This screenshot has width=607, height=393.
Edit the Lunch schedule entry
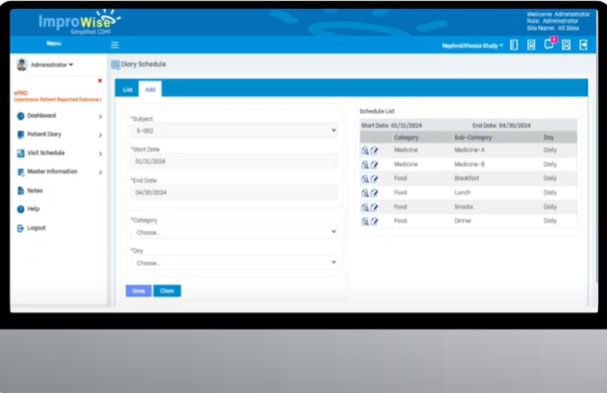tap(374, 193)
